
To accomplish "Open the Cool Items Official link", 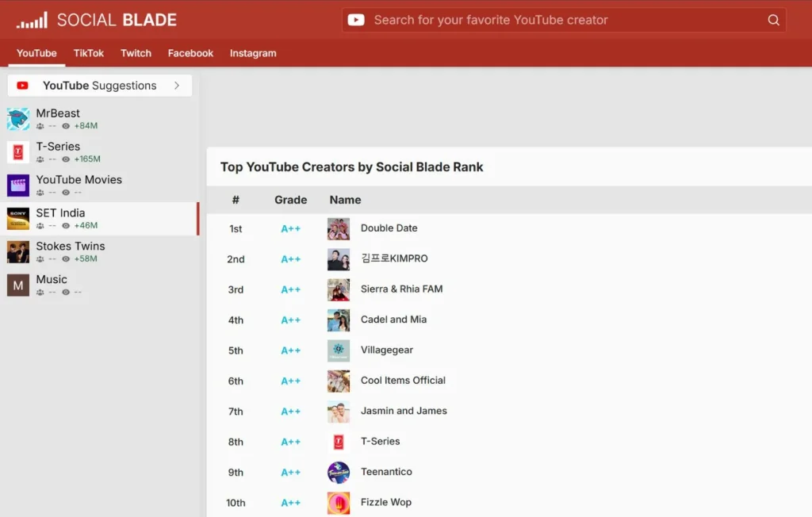I will coord(403,381).
